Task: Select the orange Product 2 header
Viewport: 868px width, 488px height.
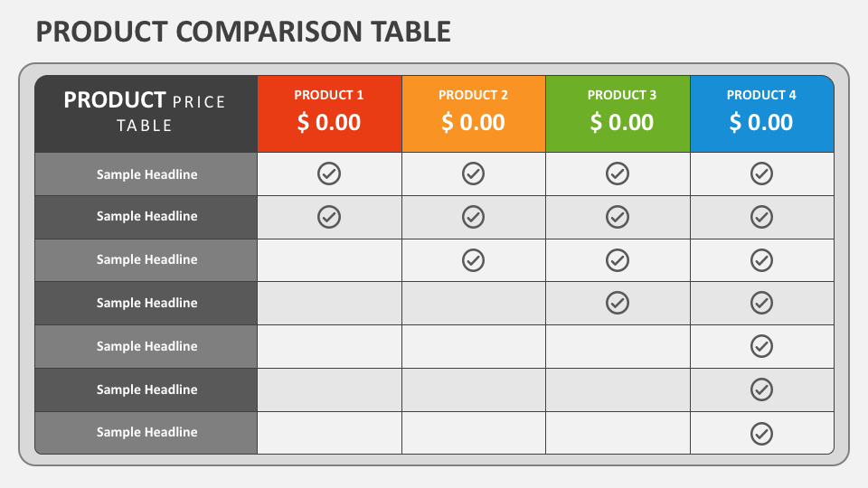Action: point(474,114)
